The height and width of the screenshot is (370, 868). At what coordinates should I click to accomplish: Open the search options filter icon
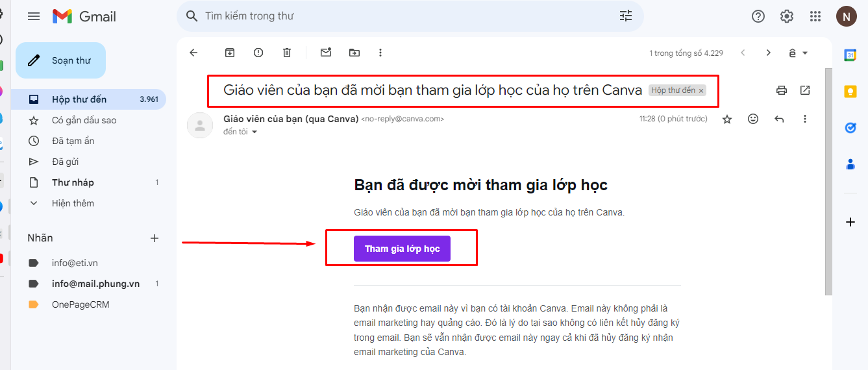(x=626, y=16)
